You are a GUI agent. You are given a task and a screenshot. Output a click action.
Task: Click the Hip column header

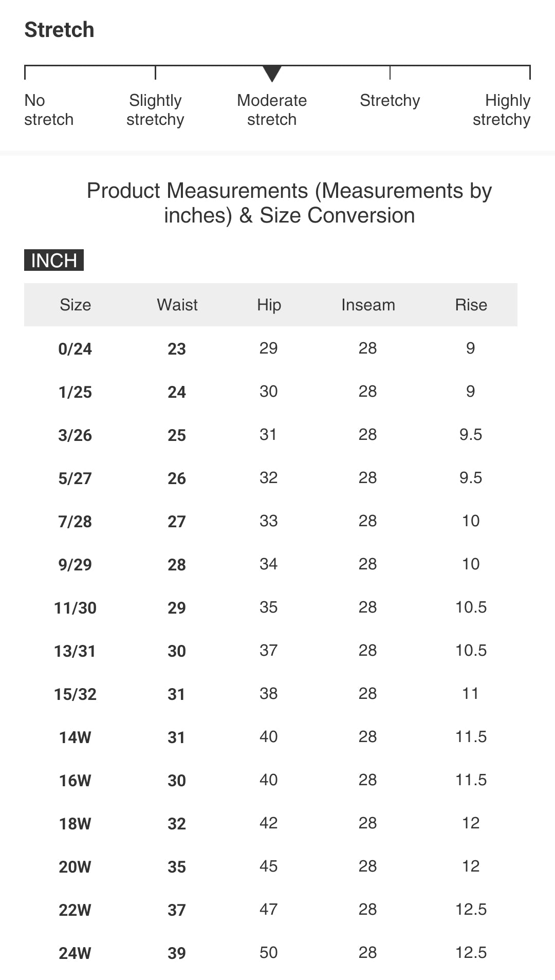tap(269, 305)
